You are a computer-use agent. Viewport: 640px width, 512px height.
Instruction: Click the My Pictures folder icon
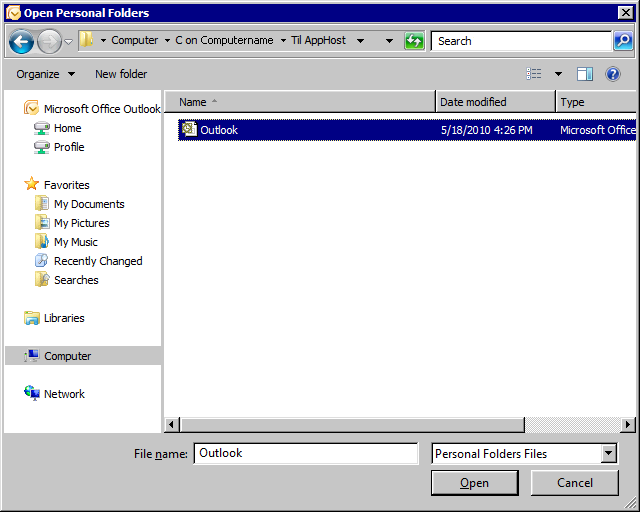[x=42, y=223]
